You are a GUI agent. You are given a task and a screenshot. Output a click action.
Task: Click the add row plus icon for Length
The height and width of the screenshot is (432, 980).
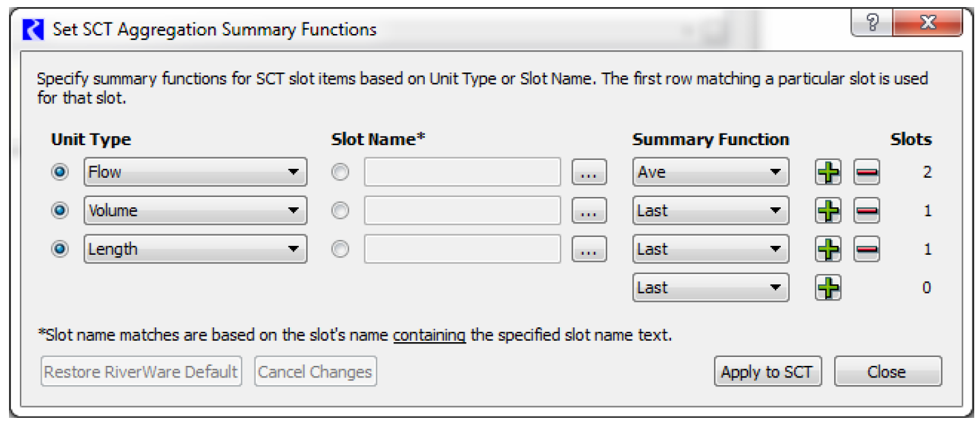(x=829, y=249)
